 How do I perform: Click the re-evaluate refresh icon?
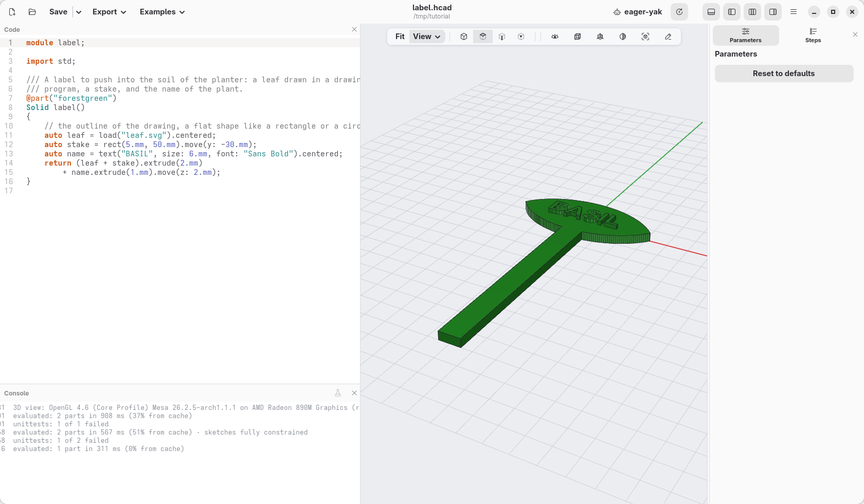679,12
